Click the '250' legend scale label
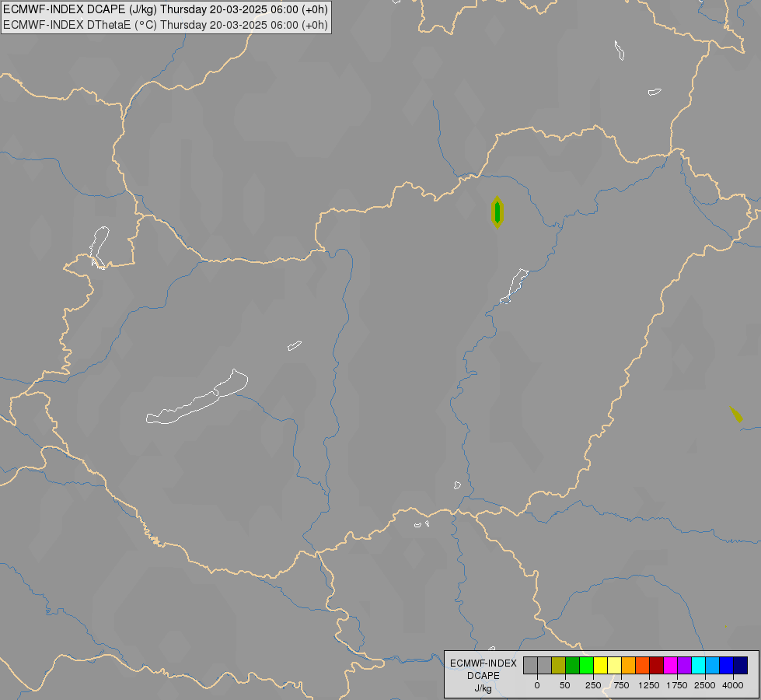Screen dimensions: 761x700 [593, 685]
